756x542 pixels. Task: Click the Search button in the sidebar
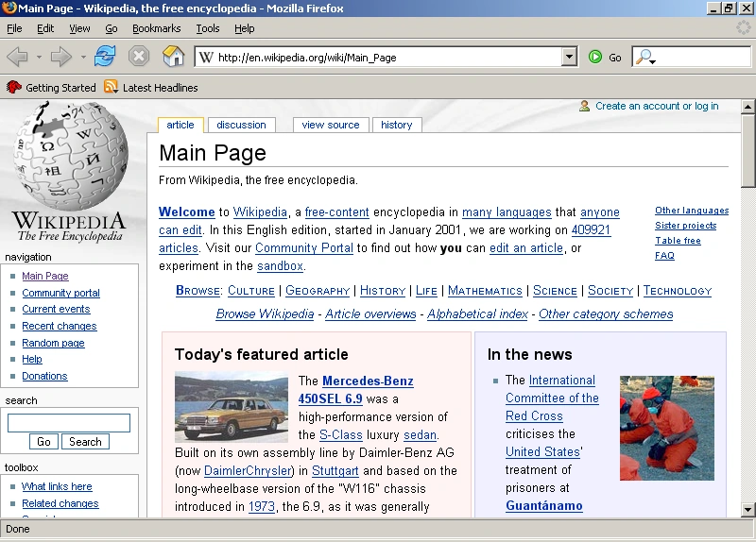pos(85,441)
